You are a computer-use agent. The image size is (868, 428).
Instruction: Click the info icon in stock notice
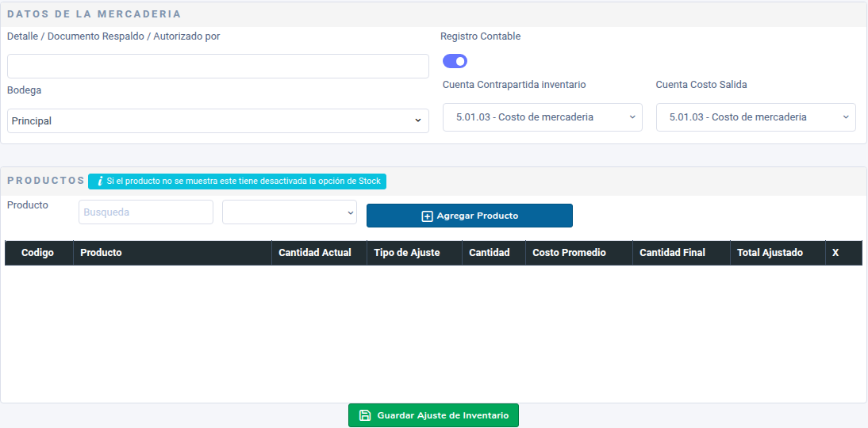tap(100, 182)
